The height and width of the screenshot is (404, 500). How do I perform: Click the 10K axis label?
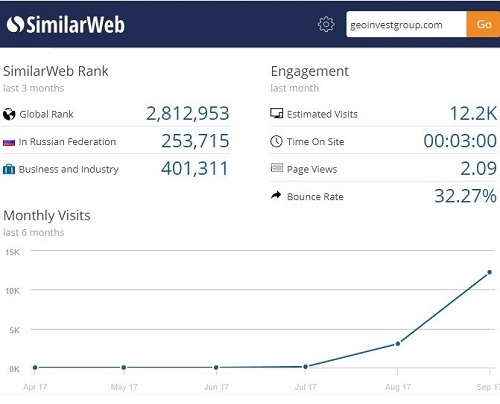coord(12,291)
